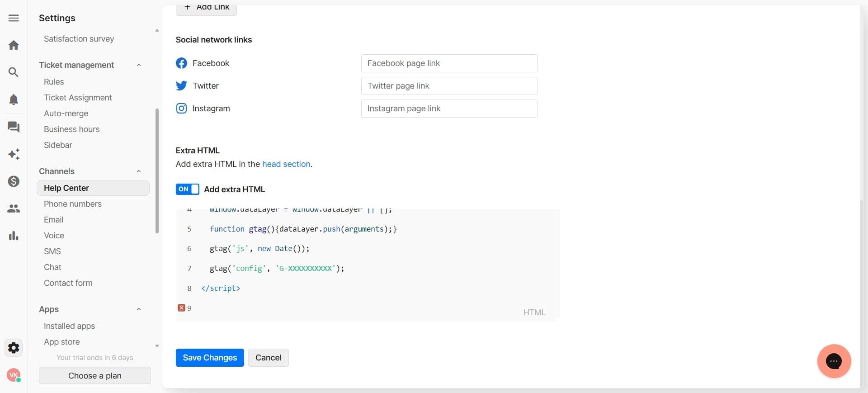The image size is (868, 393).
Task: Click Save Changes button
Action: 210,358
